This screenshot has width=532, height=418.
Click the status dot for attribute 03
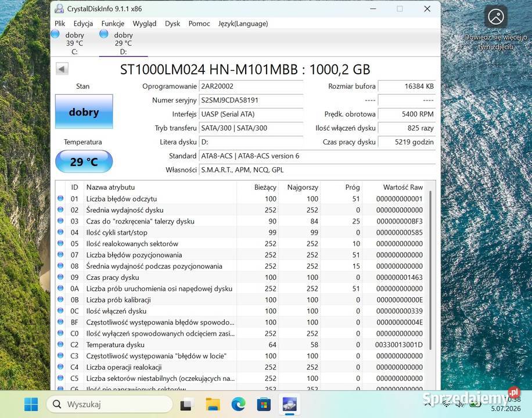coord(60,221)
